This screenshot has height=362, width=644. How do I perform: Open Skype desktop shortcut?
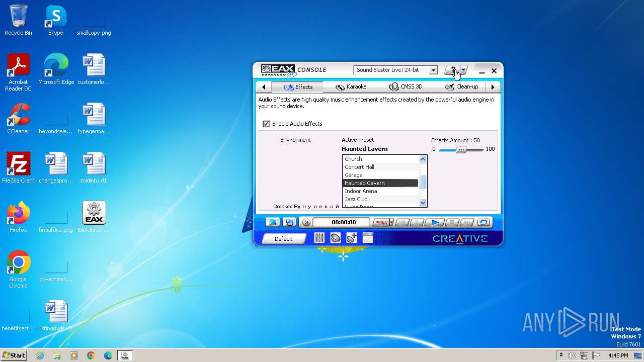(x=56, y=20)
